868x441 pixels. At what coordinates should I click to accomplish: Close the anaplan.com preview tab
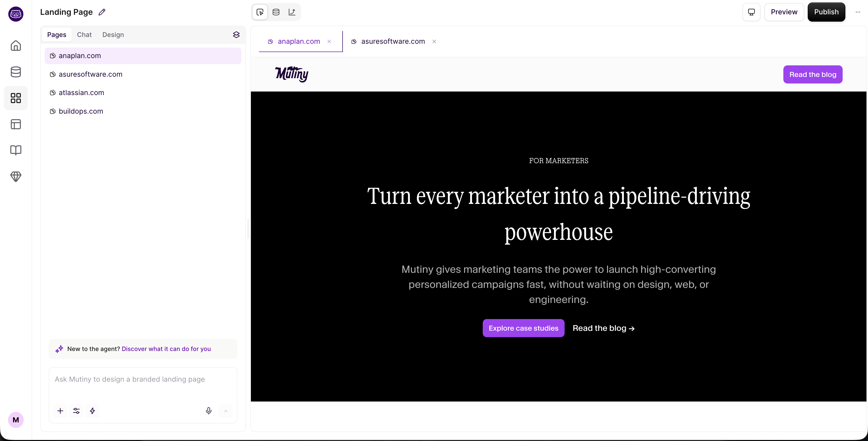pyautogui.click(x=329, y=41)
